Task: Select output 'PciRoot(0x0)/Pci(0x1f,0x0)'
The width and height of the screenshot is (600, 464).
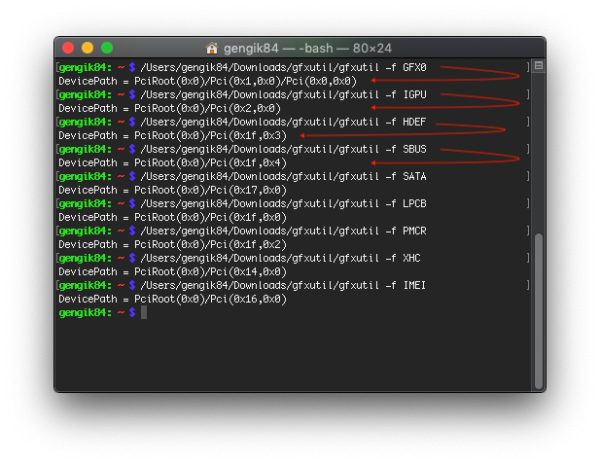Action: 210,217
